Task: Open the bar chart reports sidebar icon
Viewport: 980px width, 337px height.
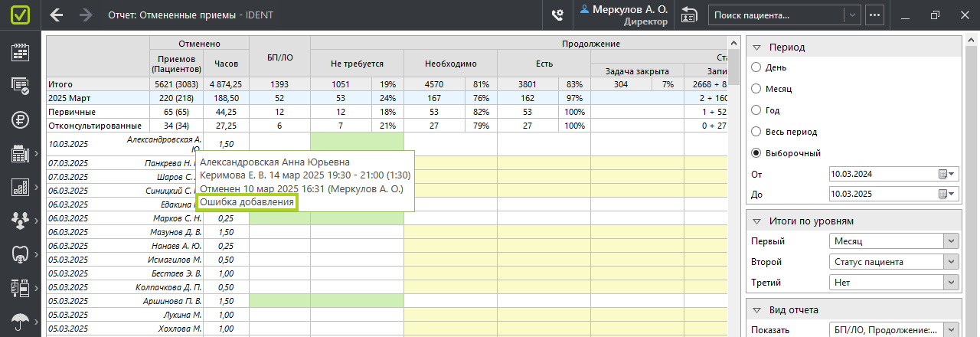Action: (x=20, y=187)
